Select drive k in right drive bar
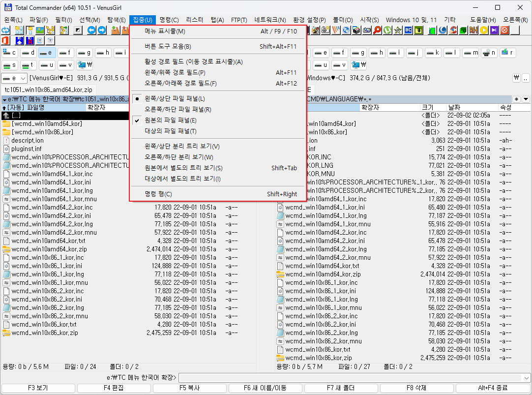This screenshot has height=395, width=532. (433, 53)
